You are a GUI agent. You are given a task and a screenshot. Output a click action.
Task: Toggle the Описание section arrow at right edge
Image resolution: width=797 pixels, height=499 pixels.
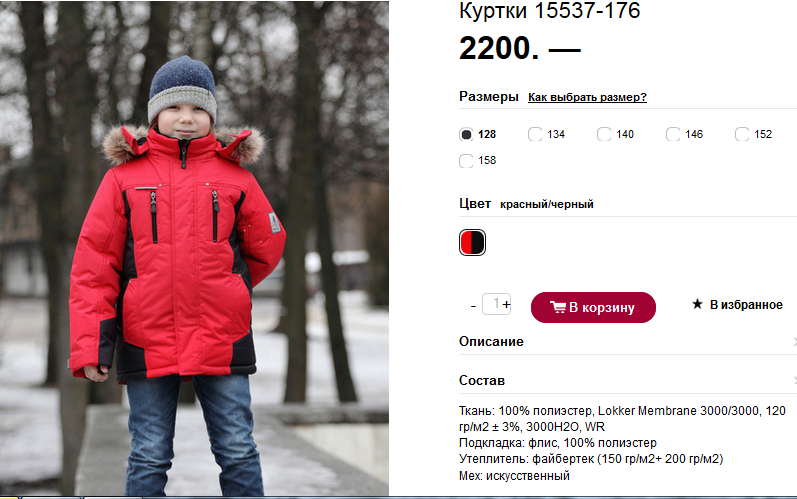[794, 342]
